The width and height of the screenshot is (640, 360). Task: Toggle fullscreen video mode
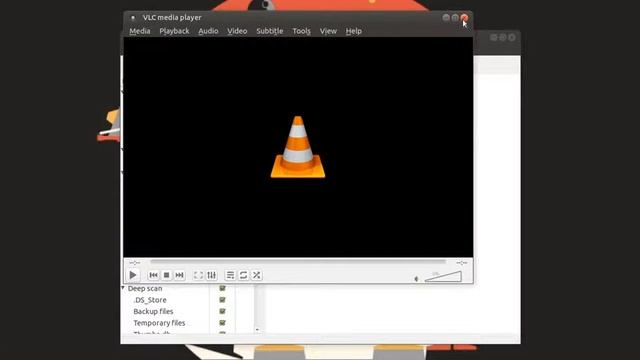click(198, 275)
